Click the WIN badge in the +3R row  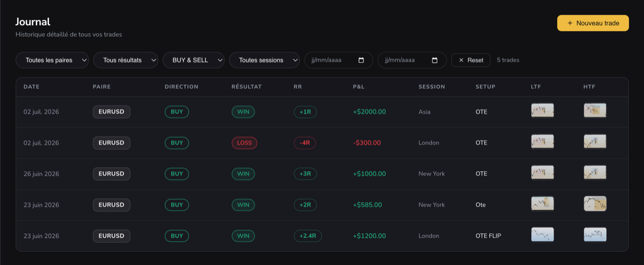click(243, 174)
